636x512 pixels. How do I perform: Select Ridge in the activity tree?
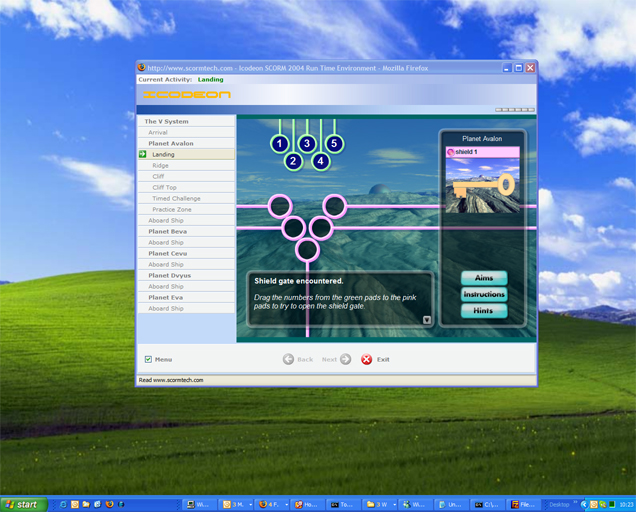click(187, 166)
